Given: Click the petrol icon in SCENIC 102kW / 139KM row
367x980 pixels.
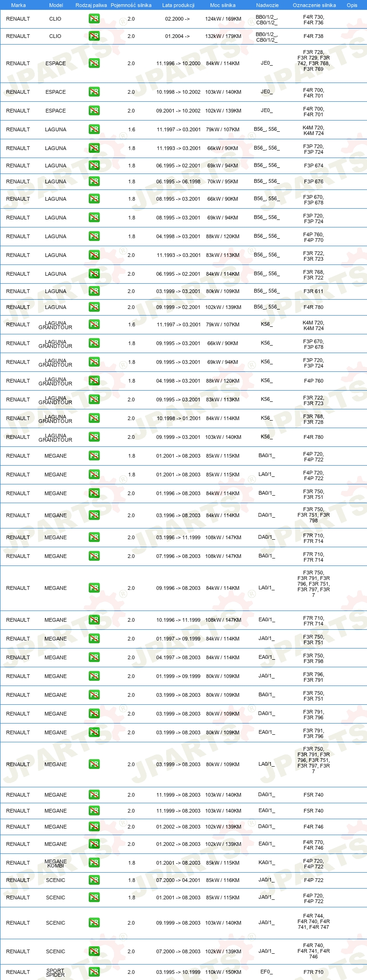Looking at the screenshot, I should click(x=94, y=951).
